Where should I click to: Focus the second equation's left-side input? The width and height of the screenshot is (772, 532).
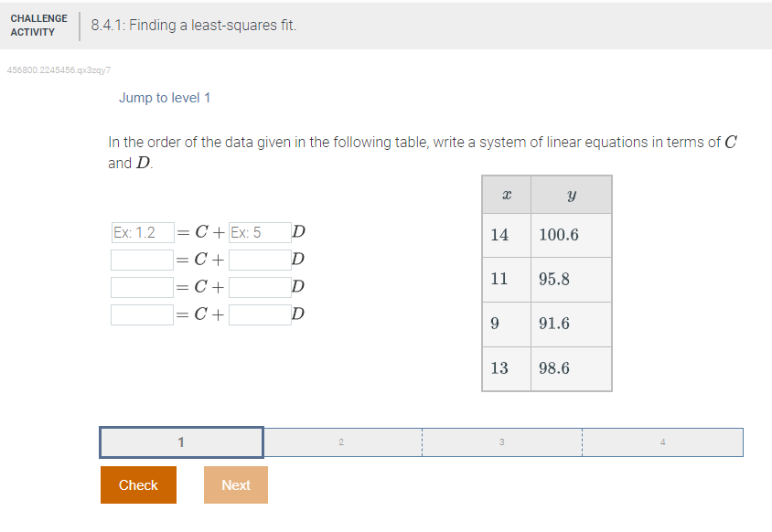click(x=143, y=260)
